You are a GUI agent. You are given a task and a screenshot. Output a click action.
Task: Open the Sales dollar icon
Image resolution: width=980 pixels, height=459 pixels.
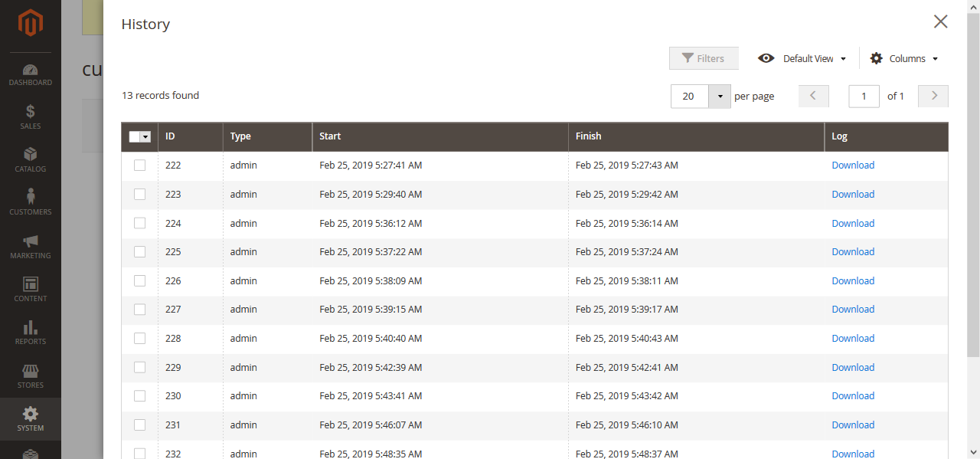click(x=31, y=112)
